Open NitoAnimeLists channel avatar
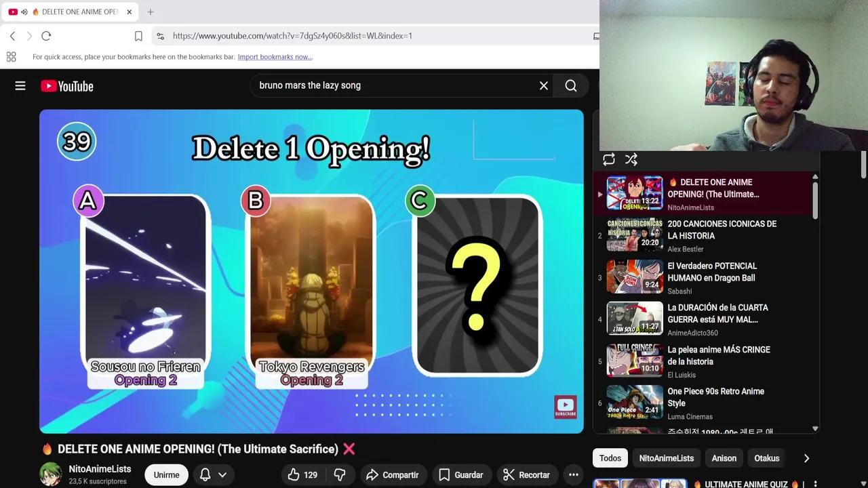This screenshot has width=868, height=488. 51,474
